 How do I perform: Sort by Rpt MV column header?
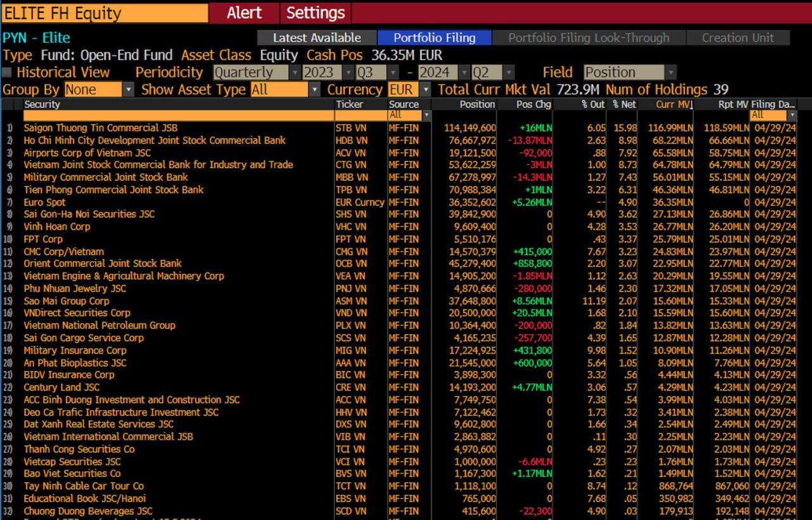coord(733,104)
